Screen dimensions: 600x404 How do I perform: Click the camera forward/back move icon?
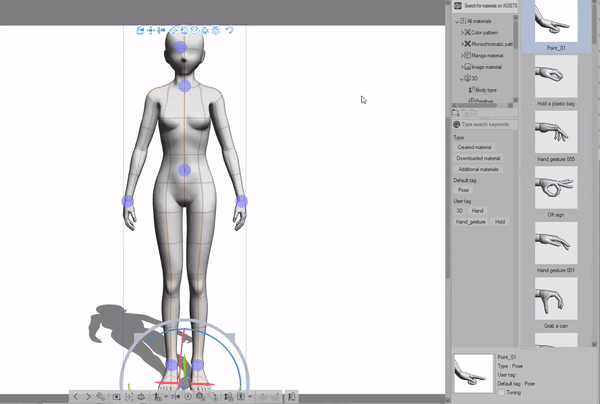point(161,30)
